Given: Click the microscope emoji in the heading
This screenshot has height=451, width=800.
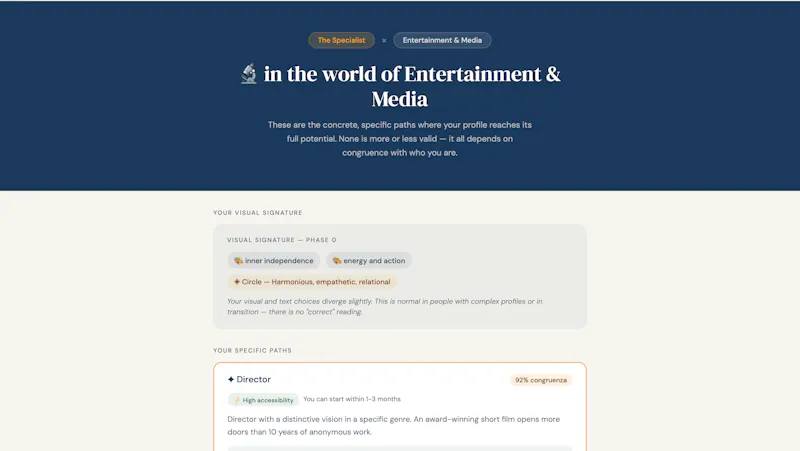Looking at the screenshot, I should (248, 74).
